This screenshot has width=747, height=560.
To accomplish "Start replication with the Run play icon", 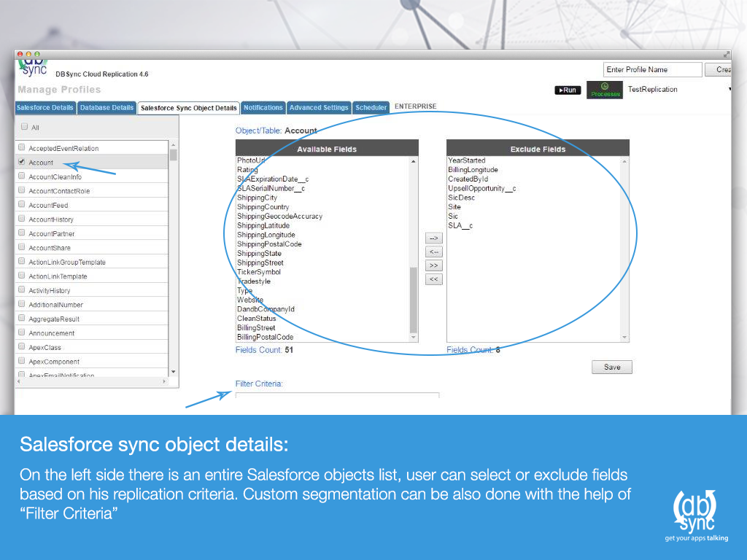I will point(568,90).
